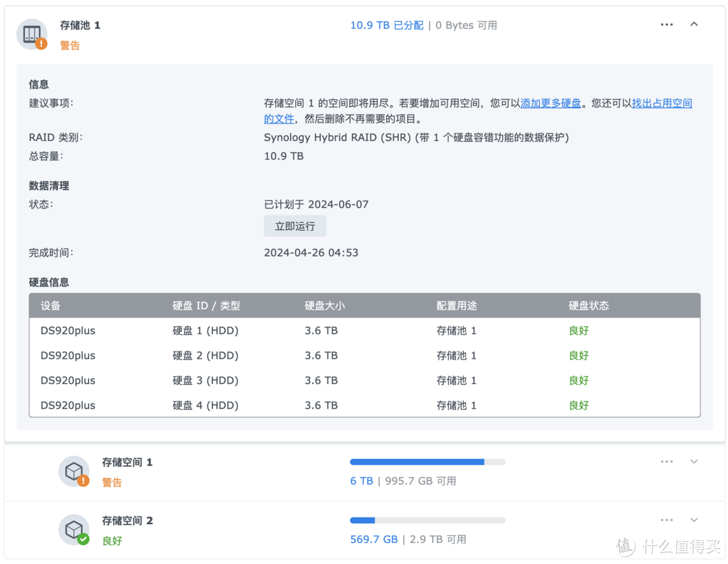Image resolution: width=728 pixels, height=564 pixels.
Task: Click the 存储空间 1 usage progress bar
Action: point(427,461)
